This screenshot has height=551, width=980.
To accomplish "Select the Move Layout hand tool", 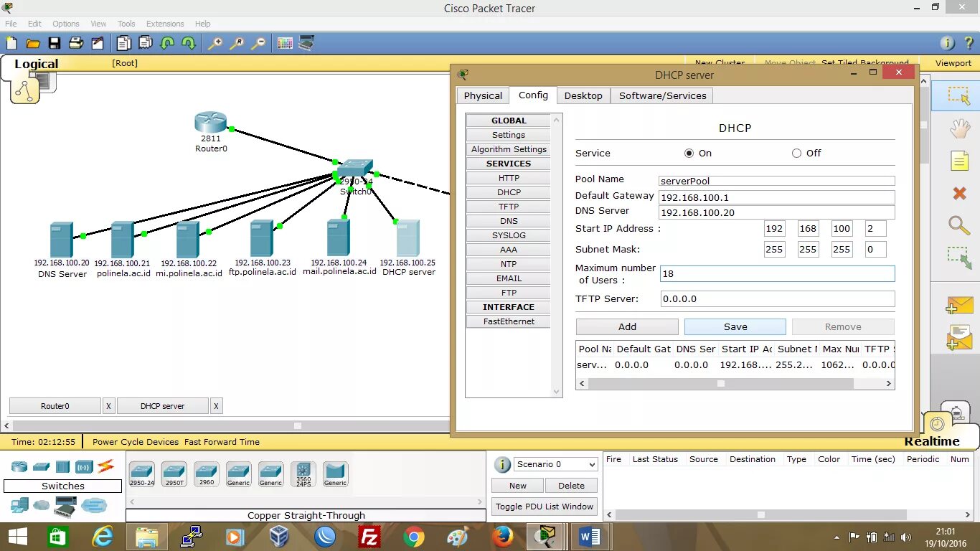I will pyautogui.click(x=959, y=129).
